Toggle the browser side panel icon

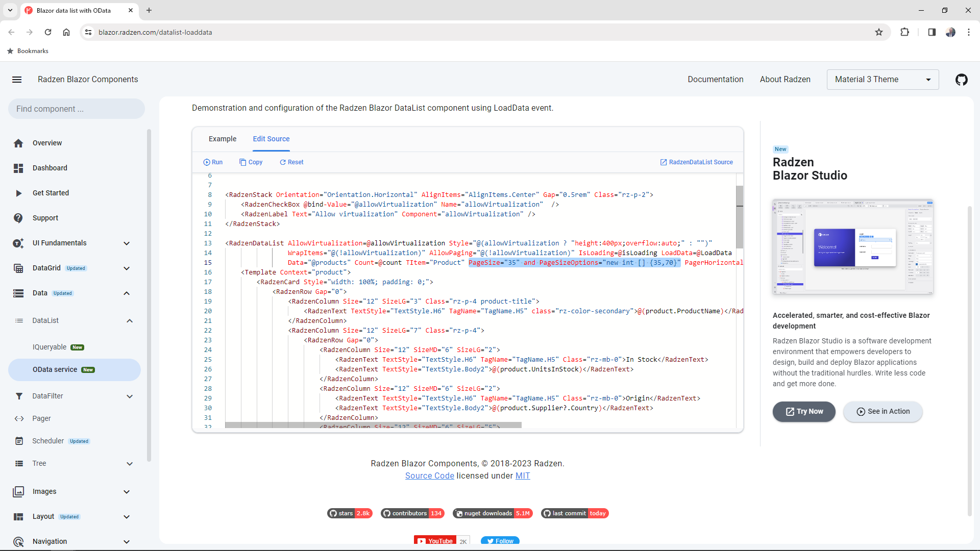click(932, 32)
